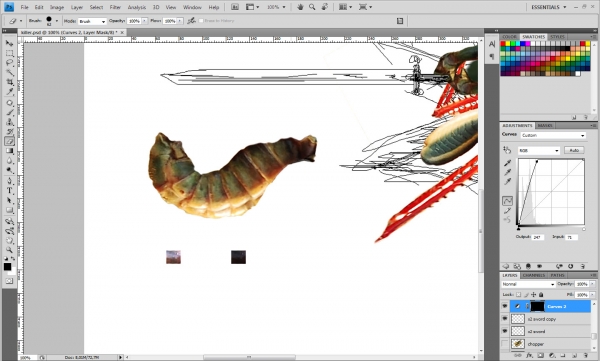
Task: Select the Hand tool in application bar
Action: point(300,7)
